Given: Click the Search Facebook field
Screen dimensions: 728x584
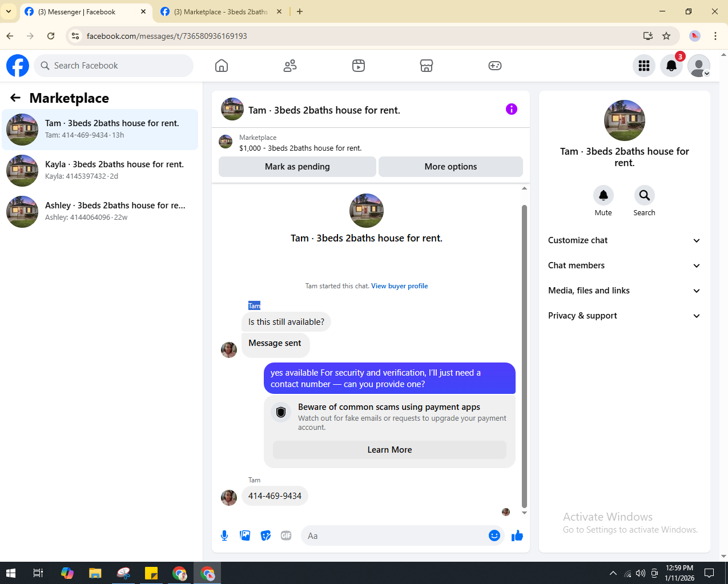Looking at the screenshot, I should click(x=114, y=66).
